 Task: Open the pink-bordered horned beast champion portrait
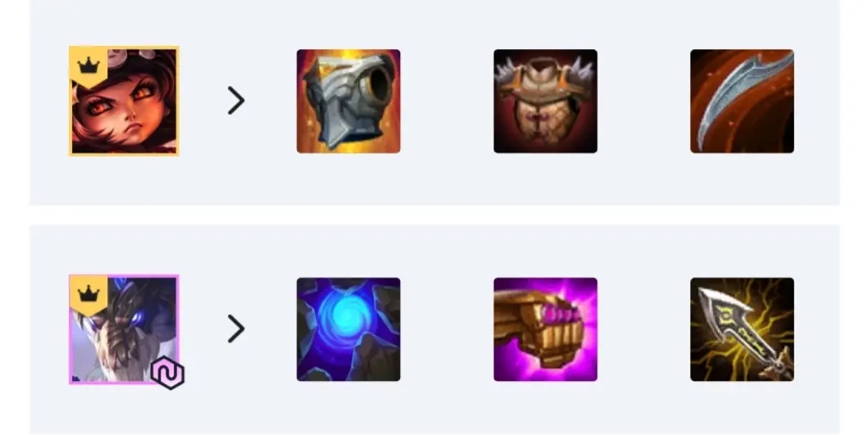[x=124, y=329]
